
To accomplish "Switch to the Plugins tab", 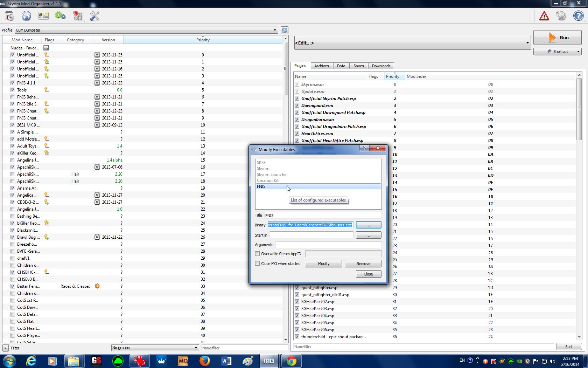I will (300, 66).
